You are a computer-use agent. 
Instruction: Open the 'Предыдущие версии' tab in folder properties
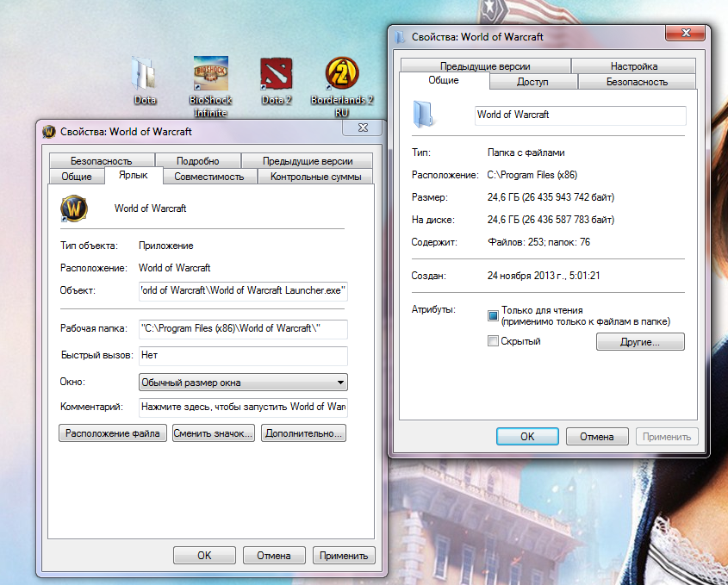click(x=485, y=66)
